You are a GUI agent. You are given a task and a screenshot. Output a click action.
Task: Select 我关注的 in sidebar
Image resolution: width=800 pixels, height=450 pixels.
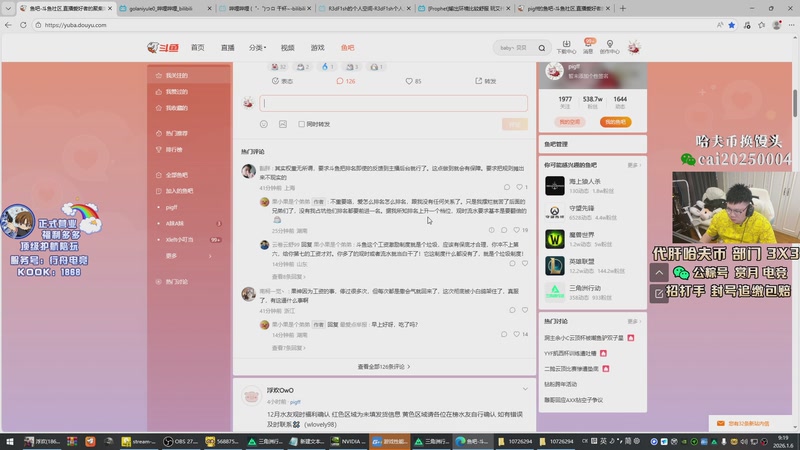189,76
